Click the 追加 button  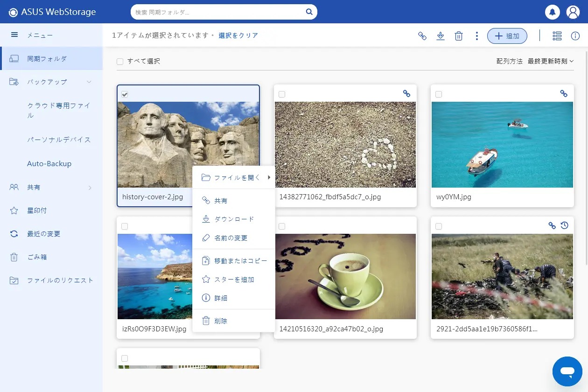[507, 36]
